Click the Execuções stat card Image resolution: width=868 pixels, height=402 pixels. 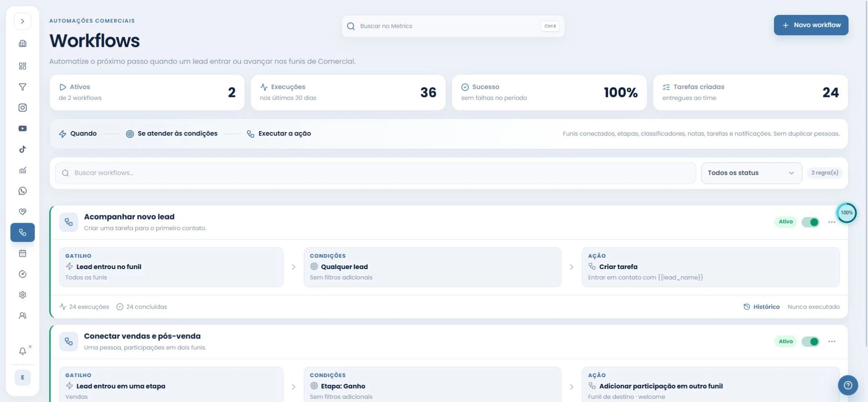click(x=348, y=93)
